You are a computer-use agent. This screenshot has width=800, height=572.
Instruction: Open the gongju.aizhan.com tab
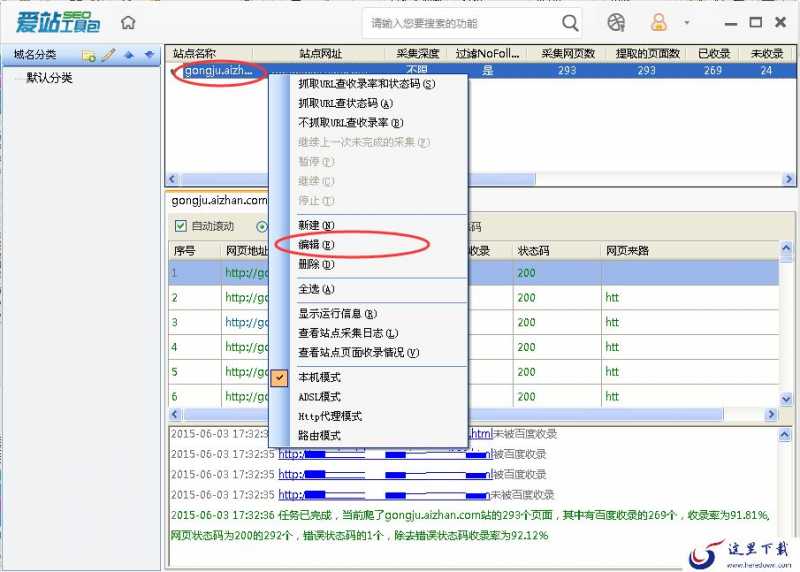tap(219, 201)
